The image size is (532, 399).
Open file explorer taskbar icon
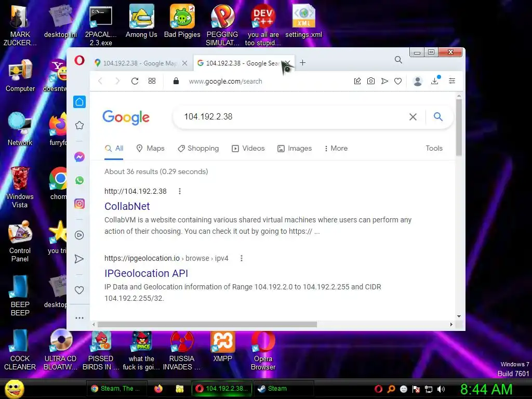pyautogui.click(x=179, y=389)
